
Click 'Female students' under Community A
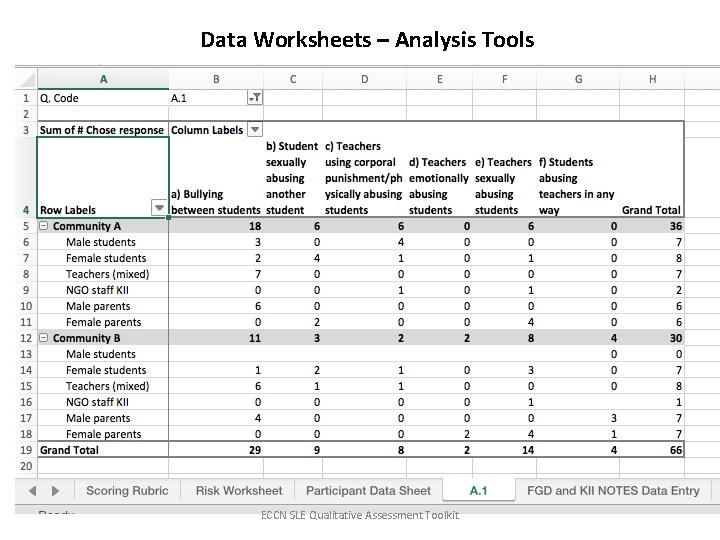pos(106,259)
